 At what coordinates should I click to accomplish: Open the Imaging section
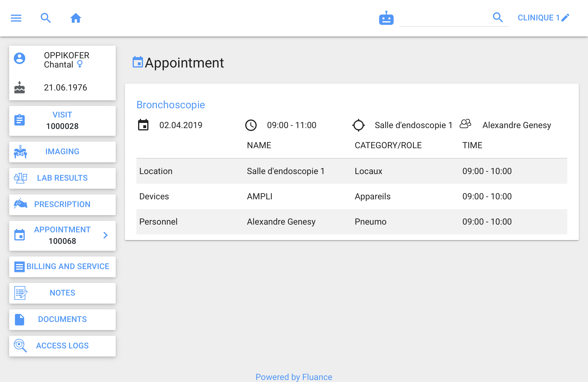click(62, 152)
